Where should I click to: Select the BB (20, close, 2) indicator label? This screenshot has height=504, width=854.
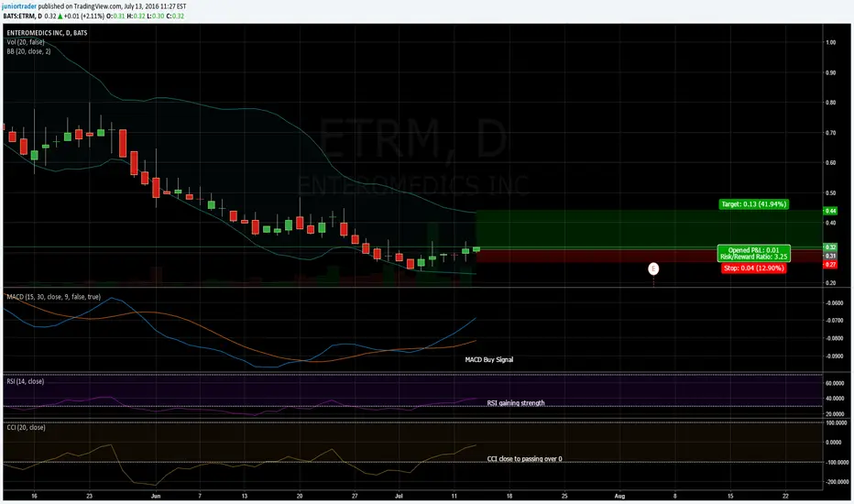click(x=29, y=51)
